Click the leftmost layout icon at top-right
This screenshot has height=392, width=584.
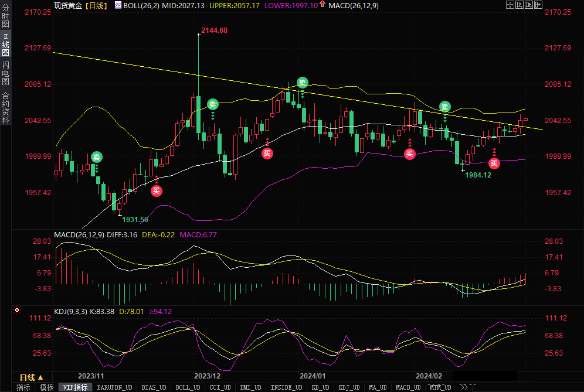pyautogui.click(x=510, y=5)
